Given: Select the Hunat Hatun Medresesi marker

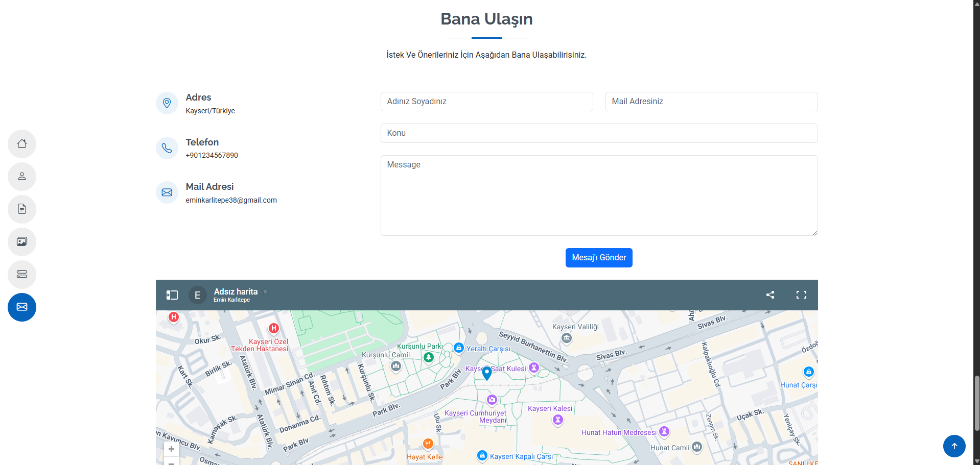Looking at the screenshot, I should tap(664, 431).
